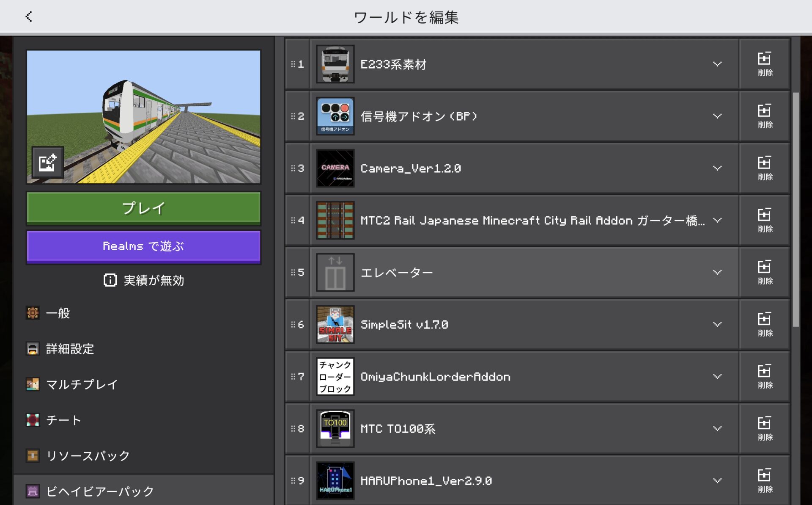Click the drag handle for pack 9

click(293, 480)
